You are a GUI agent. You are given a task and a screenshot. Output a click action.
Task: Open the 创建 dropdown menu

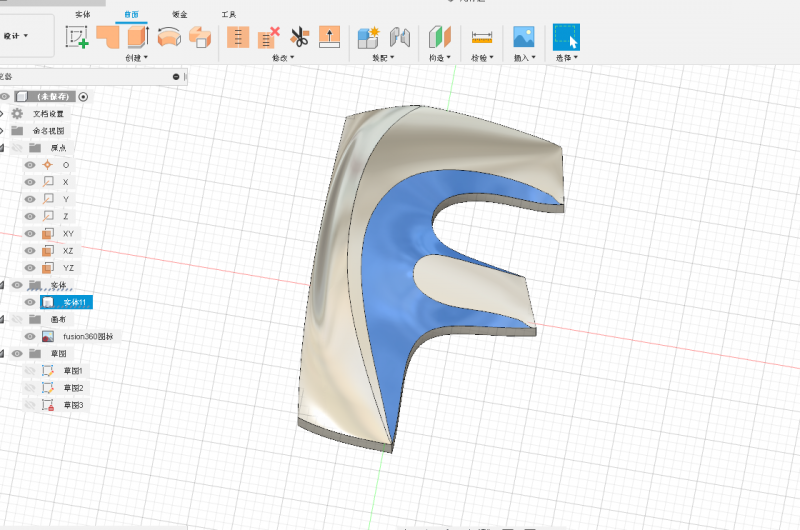point(137,58)
